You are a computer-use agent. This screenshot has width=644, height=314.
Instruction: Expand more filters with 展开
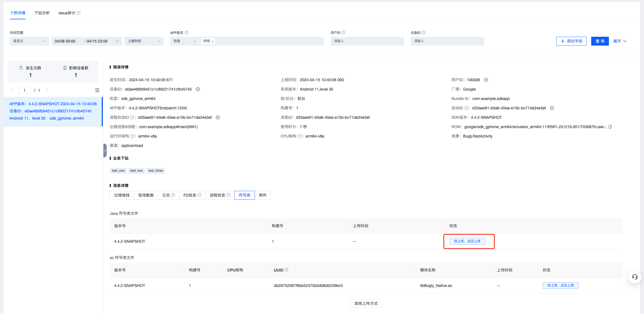point(620,41)
